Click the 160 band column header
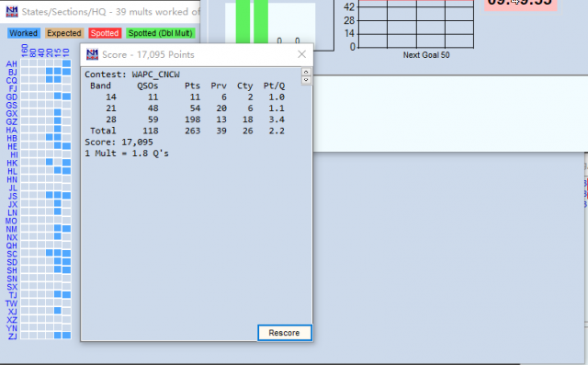The height and width of the screenshot is (365, 588). (x=25, y=51)
